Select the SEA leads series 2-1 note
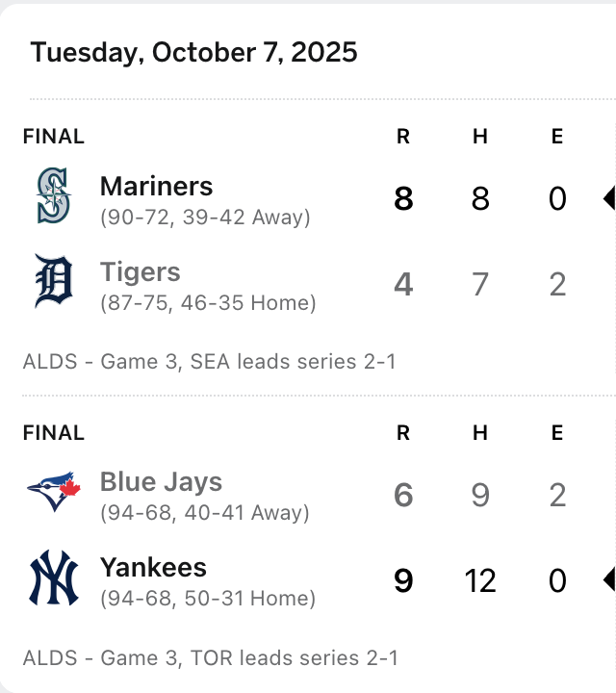 209,362
